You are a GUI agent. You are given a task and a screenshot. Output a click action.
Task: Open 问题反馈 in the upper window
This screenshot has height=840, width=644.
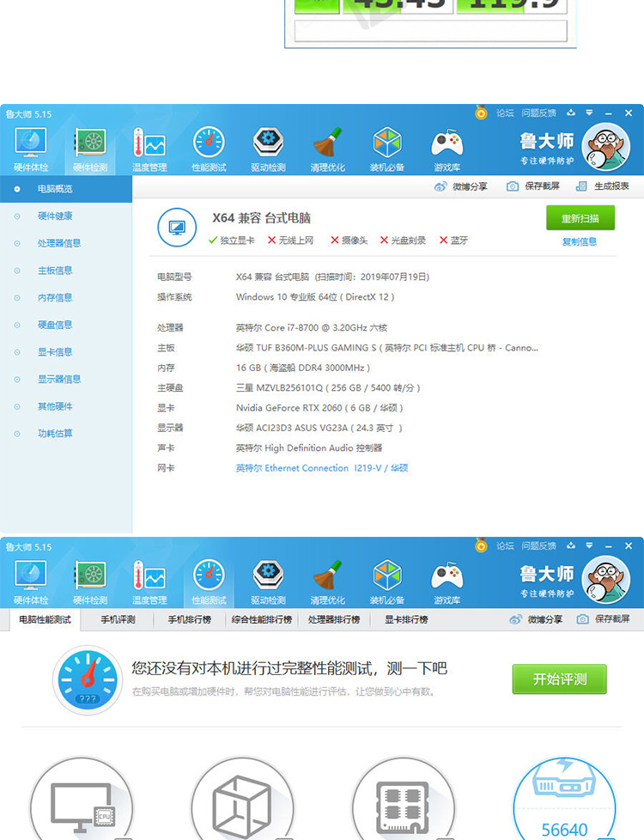[x=539, y=113]
